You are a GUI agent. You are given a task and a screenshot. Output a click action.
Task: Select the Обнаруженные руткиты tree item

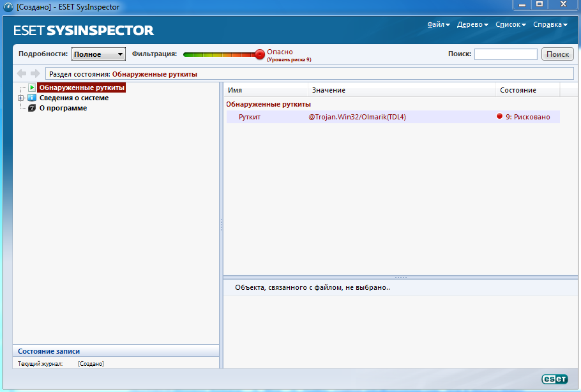[82, 87]
